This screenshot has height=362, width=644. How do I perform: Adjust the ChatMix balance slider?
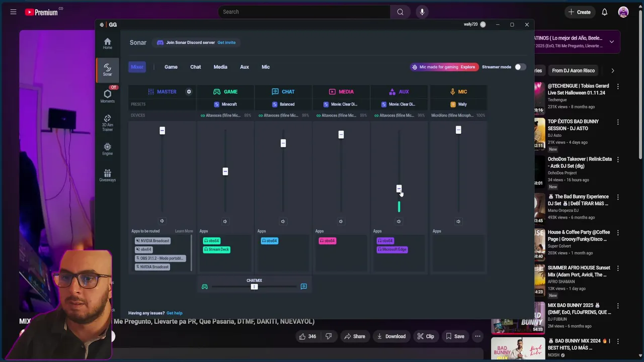[x=254, y=287]
